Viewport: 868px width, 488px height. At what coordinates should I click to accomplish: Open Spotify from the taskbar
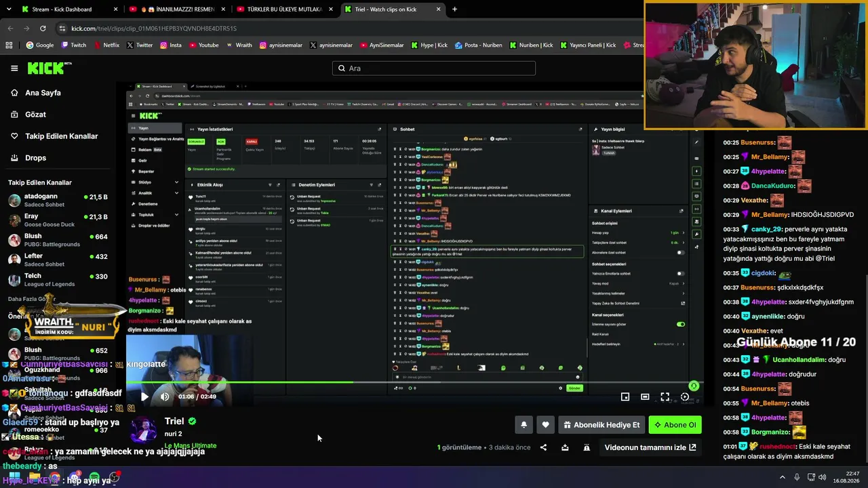click(x=94, y=479)
